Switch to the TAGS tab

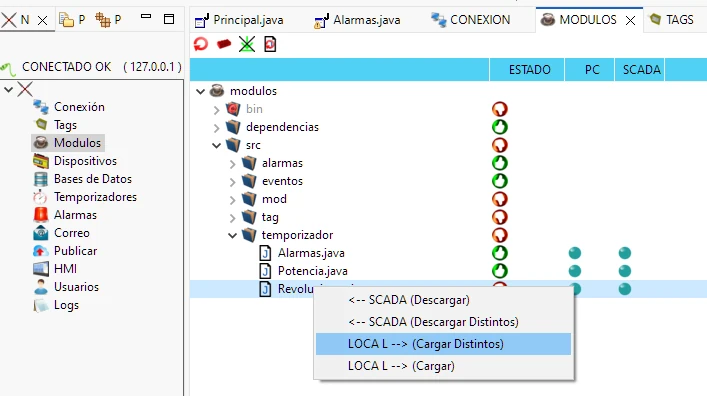[671, 20]
